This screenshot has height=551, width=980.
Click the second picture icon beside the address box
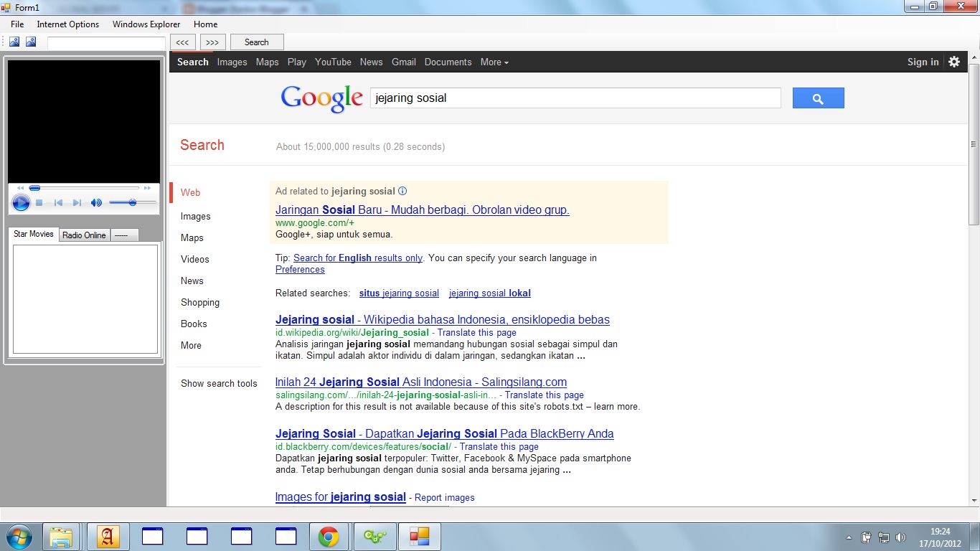click(31, 42)
